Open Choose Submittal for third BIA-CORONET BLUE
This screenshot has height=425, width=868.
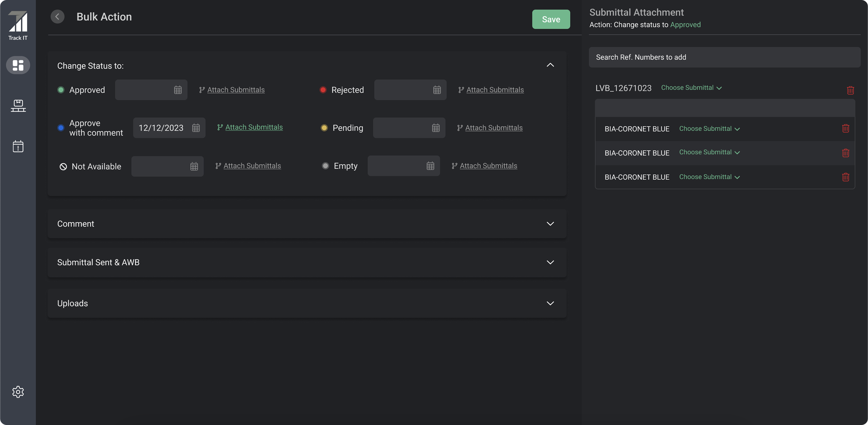click(709, 177)
